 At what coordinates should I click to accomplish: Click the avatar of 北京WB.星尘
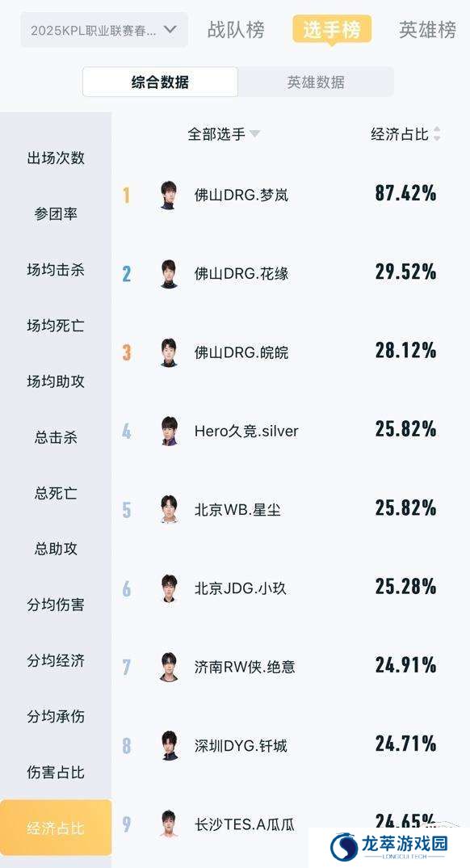(x=169, y=509)
